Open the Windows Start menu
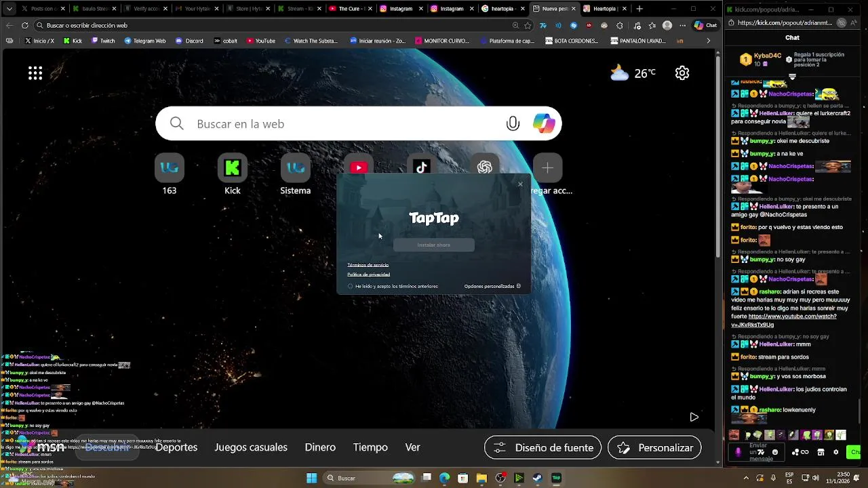 pos(311,478)
